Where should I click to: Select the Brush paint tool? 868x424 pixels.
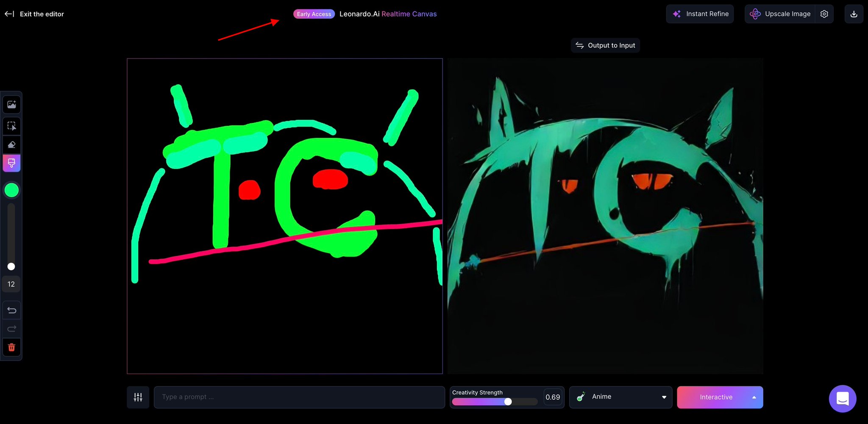click(11, 163)
